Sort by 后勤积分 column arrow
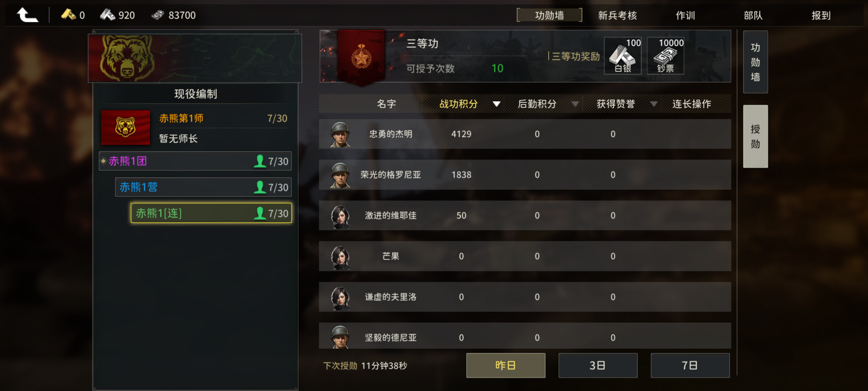Image resolution: width=868 pixels, height=391 pixels. pos(575,104)
